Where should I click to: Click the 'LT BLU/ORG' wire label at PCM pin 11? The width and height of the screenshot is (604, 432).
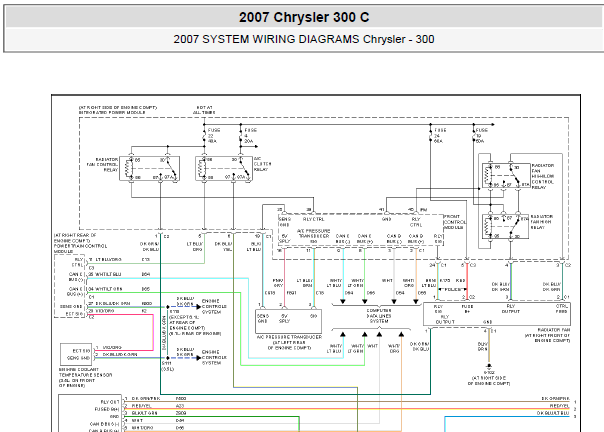(x=108, y=260)
